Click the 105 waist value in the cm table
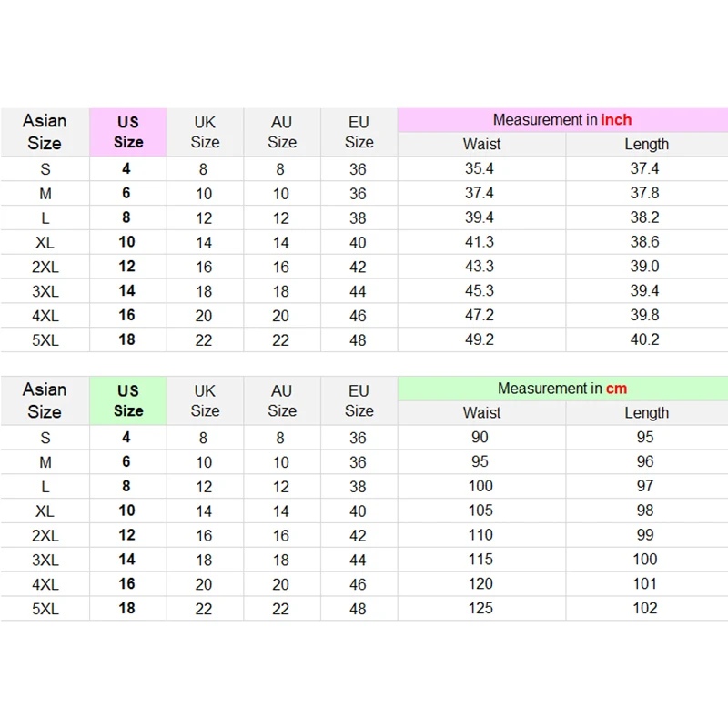The width and height of the screenshot is (728, 728). 480,511
